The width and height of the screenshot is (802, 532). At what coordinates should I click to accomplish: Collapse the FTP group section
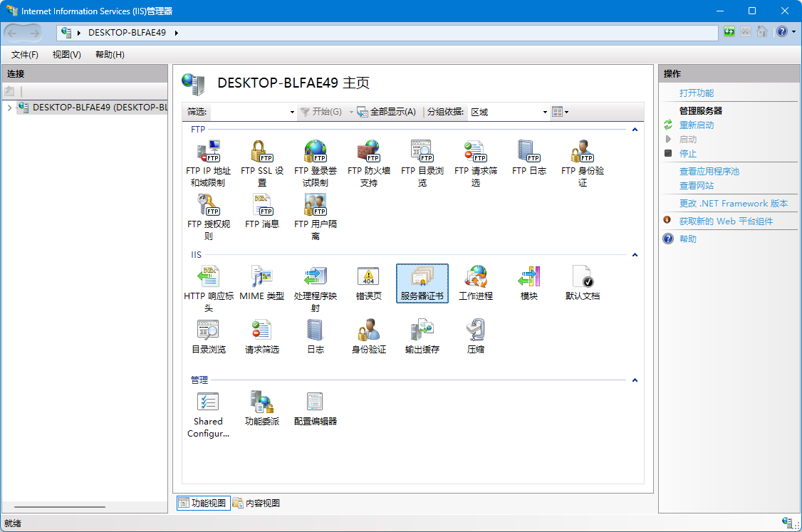click(635, 130)
